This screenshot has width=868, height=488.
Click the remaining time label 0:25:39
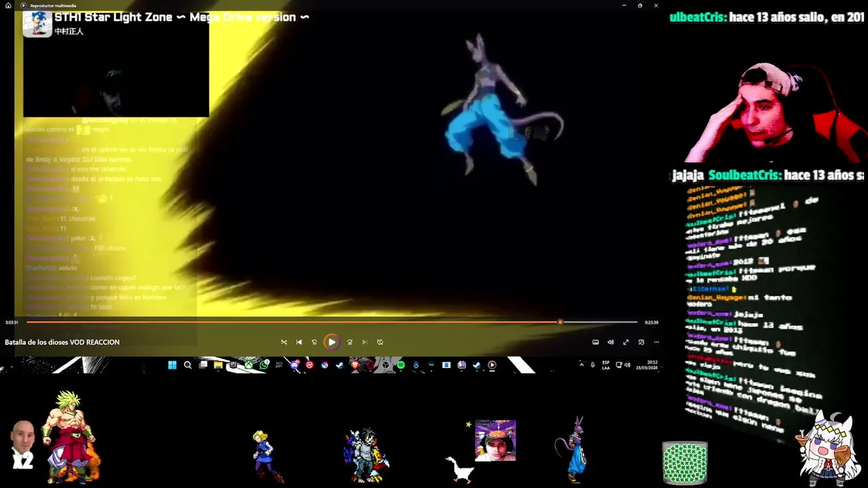[x=651, y=323]
